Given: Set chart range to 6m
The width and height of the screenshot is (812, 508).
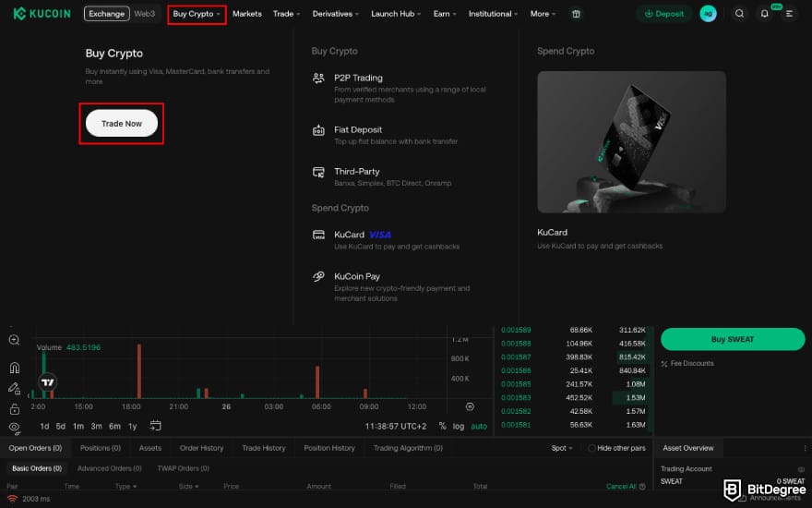Looking at the screenshot, I should point(114,426).
